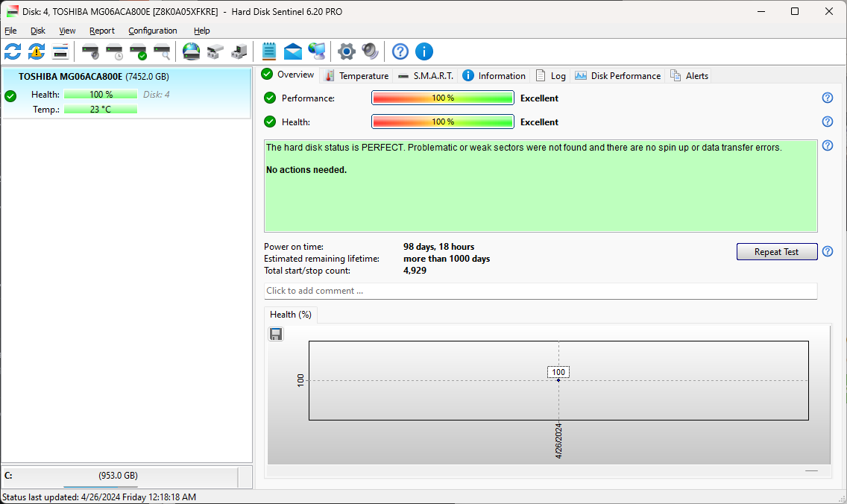Click the refresh icon with yellow warning sign
847x504 pixels.
[37, 52]
